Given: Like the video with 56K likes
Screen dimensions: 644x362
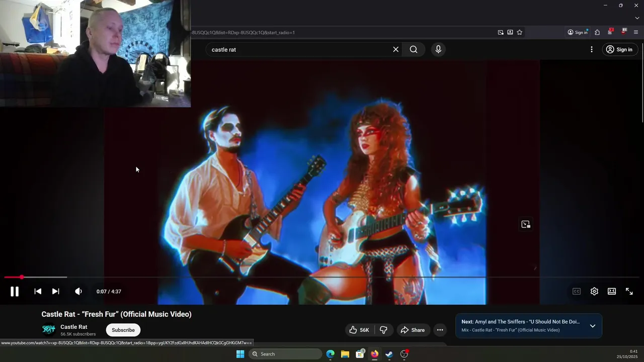Looking at the screenshot, I should tap(359, 330).
